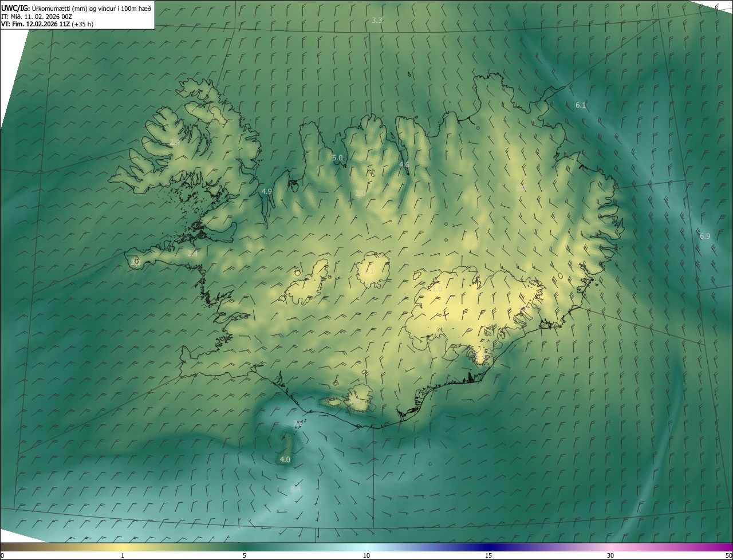Select the 15 tick on color legend
The height and width of the screenshot is (560, 733).
488,555
